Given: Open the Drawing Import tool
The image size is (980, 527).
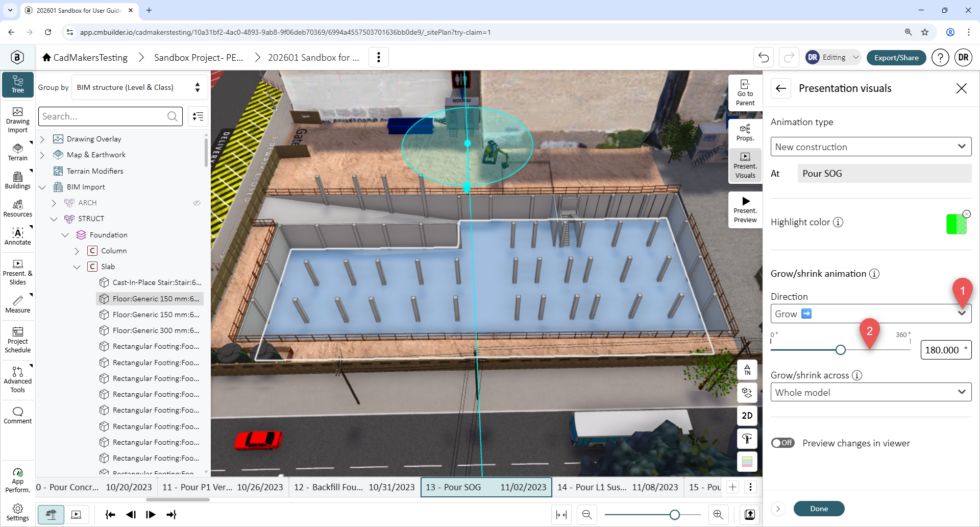Looking at the screenshot, I should coord(18,121).
